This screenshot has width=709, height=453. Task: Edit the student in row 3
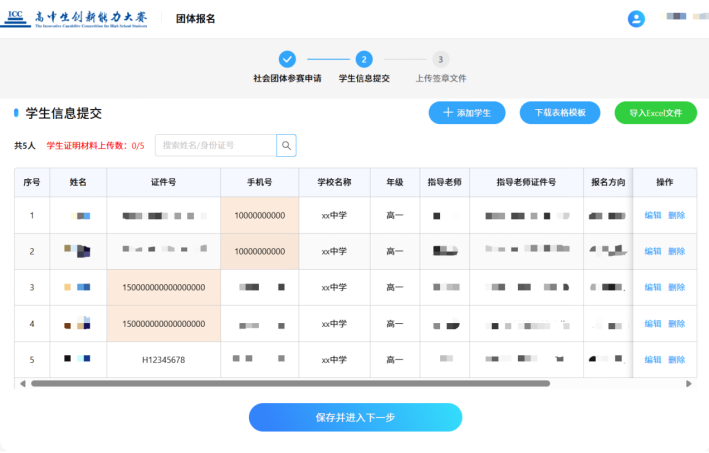[653, 287]
